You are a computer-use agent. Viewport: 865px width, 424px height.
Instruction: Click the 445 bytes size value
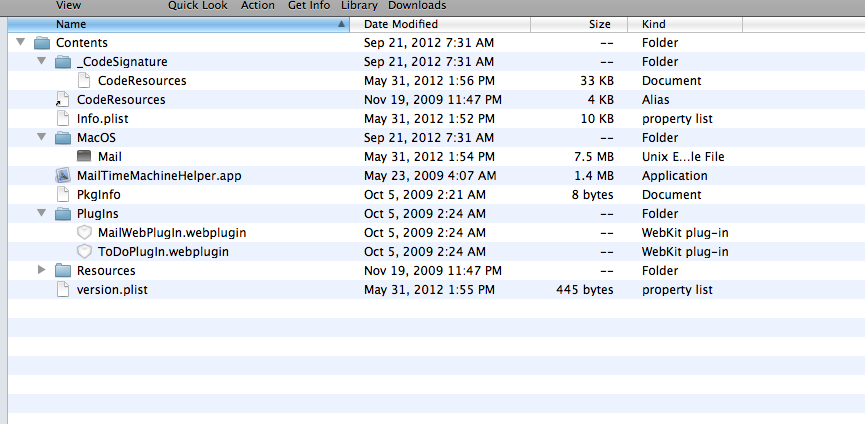point(585,290)
